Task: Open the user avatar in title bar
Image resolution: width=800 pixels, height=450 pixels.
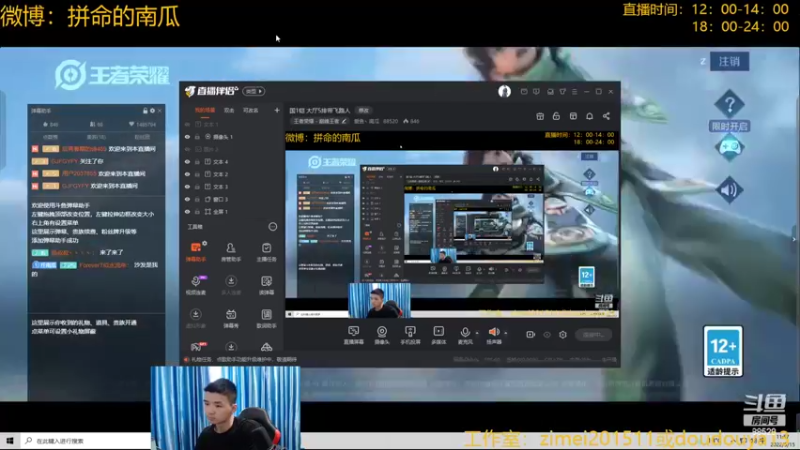Action: (x=504, y=91)
